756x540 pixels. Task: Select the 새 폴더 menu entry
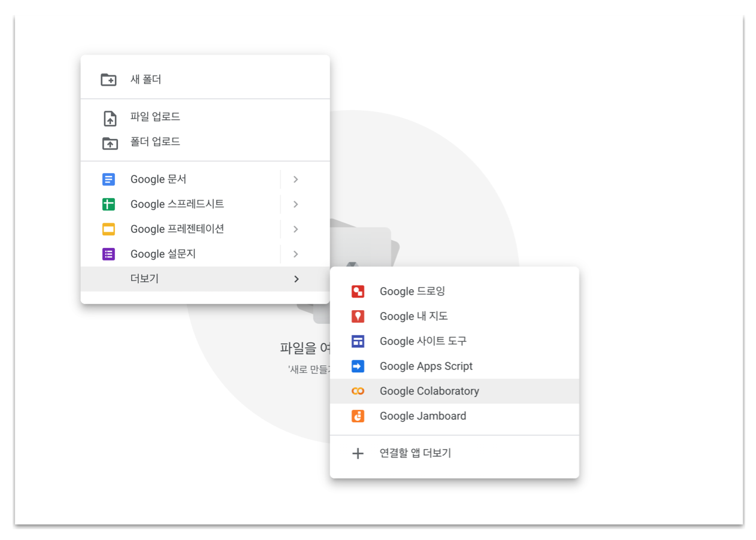tap(205, 80)
